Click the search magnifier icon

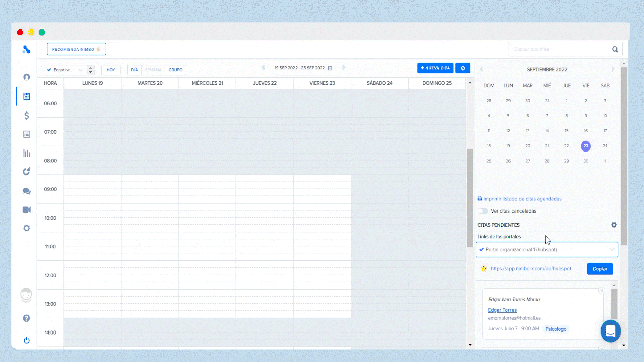click(x=615, y=49)
